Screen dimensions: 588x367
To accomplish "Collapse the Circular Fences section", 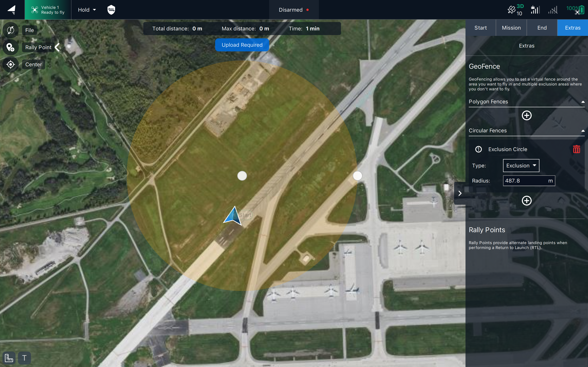I will [583, 131].
